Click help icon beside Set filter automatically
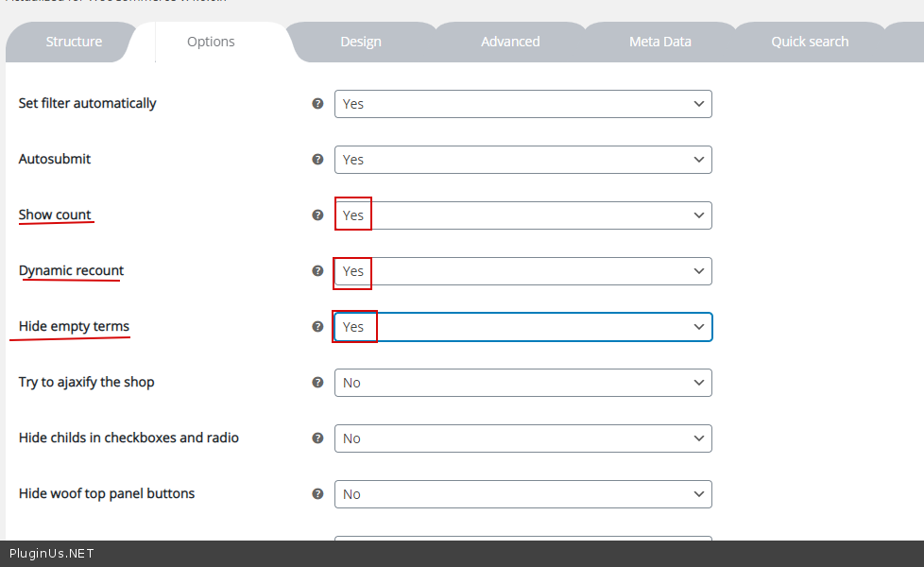 (x=317, y=104)
